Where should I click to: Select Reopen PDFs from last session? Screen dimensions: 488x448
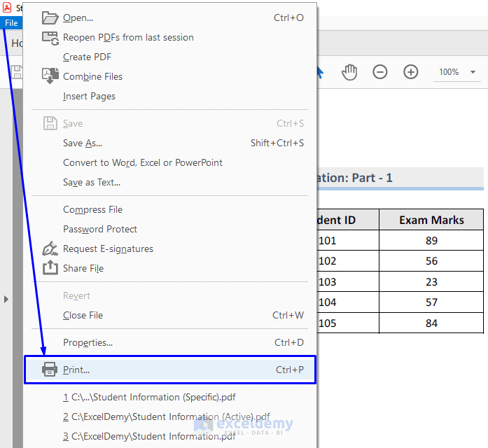click(170, 37)
